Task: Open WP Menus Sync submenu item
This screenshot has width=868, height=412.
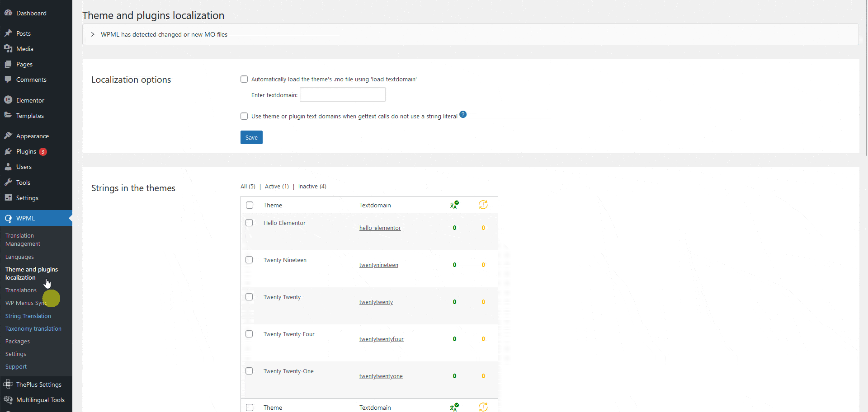Action: tap(26, 303)
